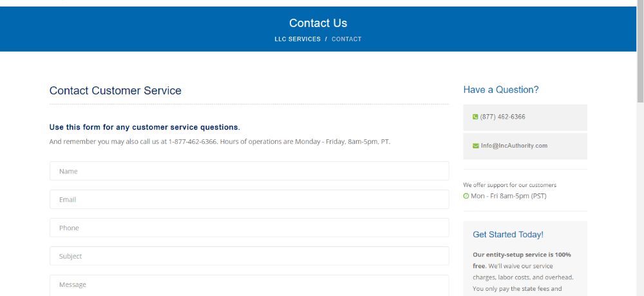
Task: Click the Contact Us banner title
Action: click(318, 23)
